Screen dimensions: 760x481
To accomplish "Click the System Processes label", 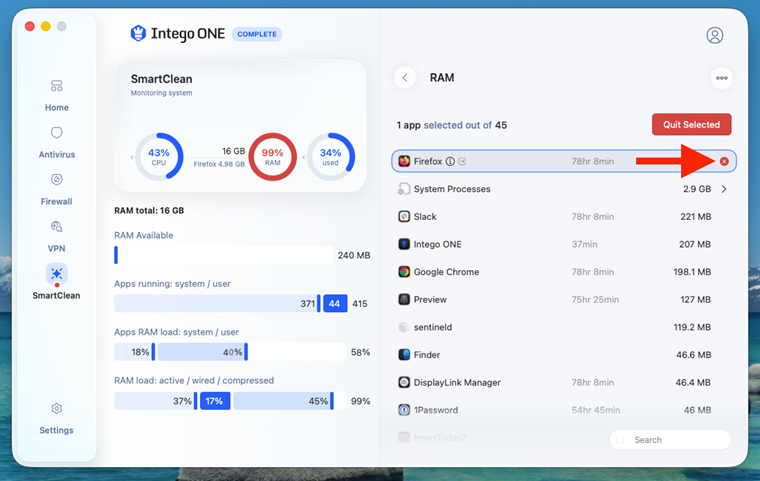I will (x=452, y=189).
